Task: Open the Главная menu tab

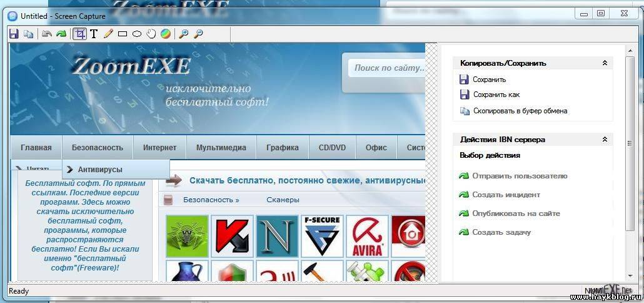Action: 36,148
